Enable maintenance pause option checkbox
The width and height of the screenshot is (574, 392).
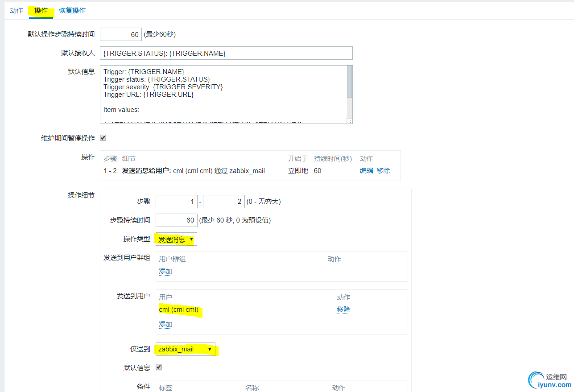click(x=102, y=138)
